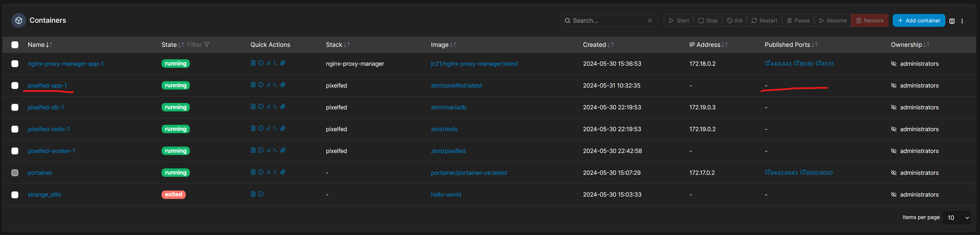
Task: Inspect the pixelfed-redis-1 container
Action: [261, 129]
